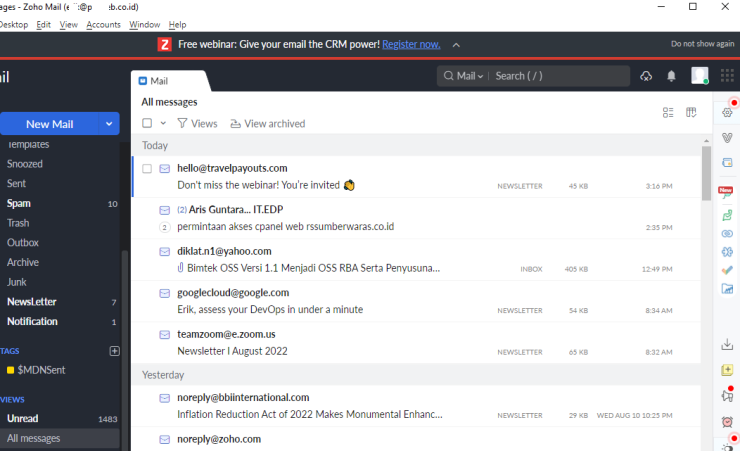
Task: Dismiss banner with Do not show again
Action: [x=702, y=43]
